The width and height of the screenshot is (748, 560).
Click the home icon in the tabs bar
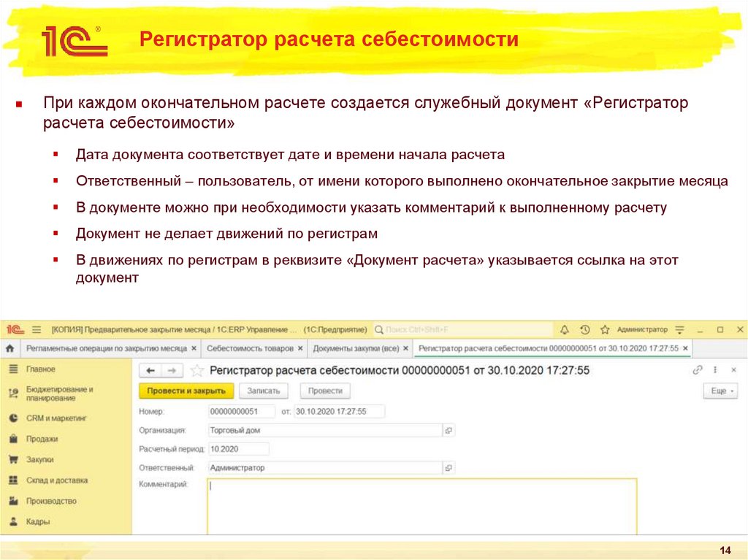tap(10, 348)
